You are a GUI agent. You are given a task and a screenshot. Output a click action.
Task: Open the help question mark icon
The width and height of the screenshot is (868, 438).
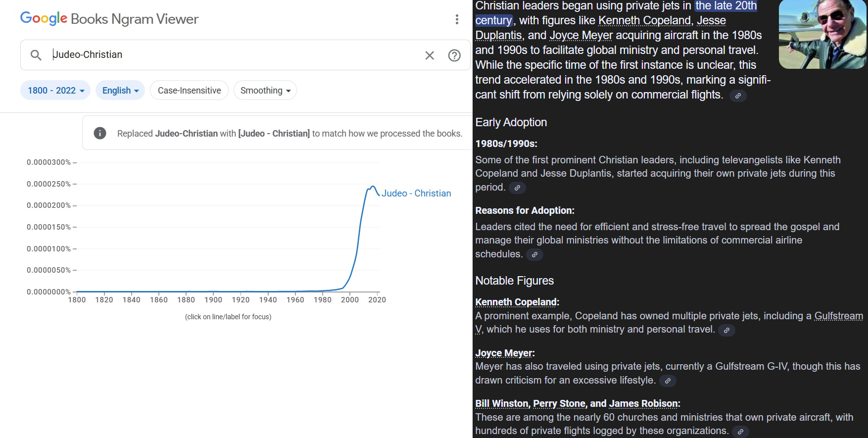pos(454,55)
